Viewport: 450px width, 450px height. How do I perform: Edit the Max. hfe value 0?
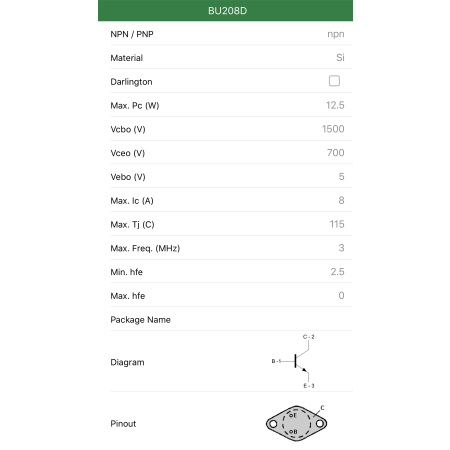click(341, 296)
